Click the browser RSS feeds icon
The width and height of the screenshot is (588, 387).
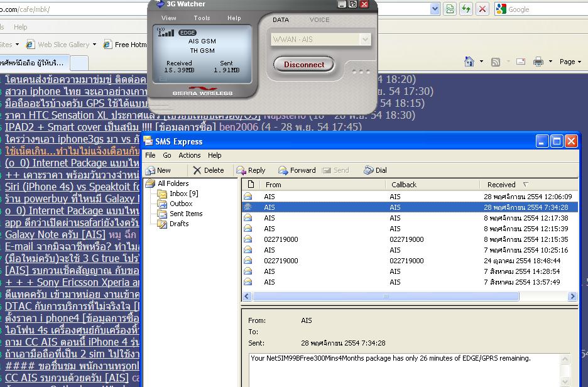coord(496,62)
